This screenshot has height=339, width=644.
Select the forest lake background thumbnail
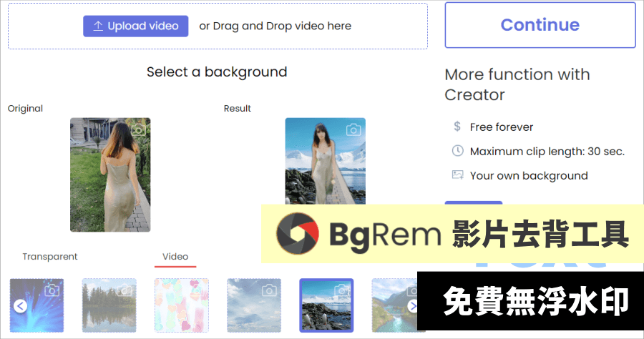(x=109, y=305)
